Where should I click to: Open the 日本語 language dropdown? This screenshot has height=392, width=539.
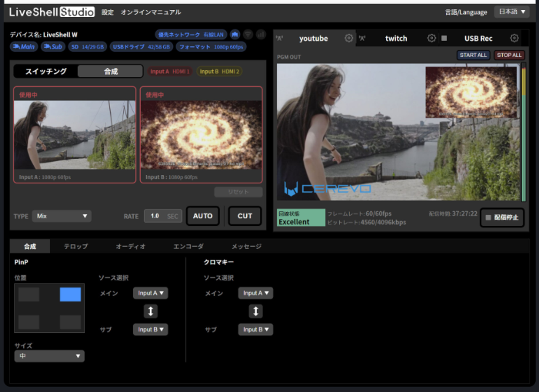[512, 12]
